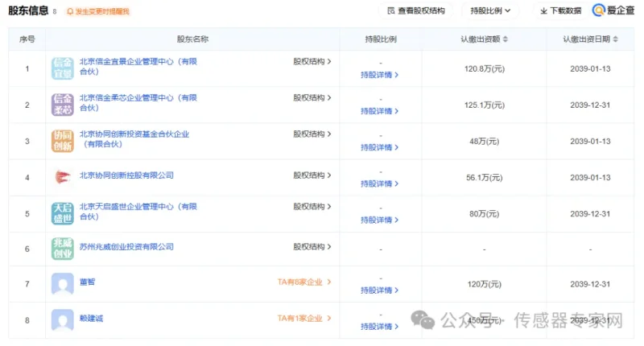Image resolution: width=644 pixels, height=346 pixels.
Task: Open 北京协同创新投资基金合伙企业 link
Action: pos(134,138)
